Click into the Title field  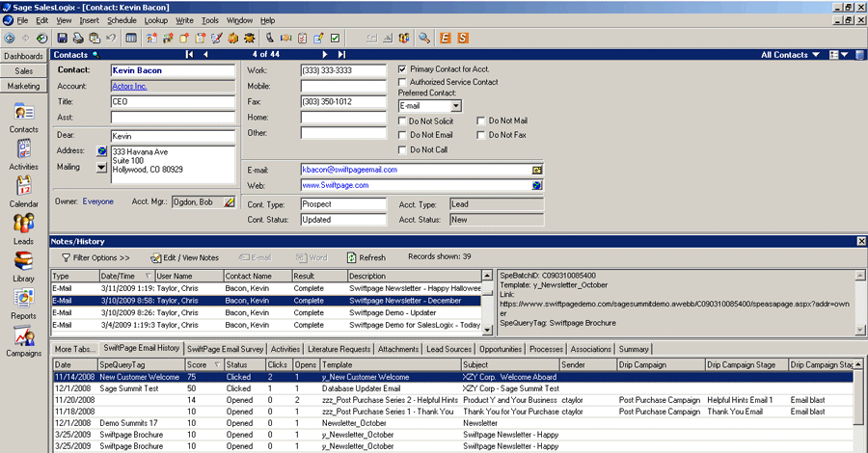pos(173,102)
